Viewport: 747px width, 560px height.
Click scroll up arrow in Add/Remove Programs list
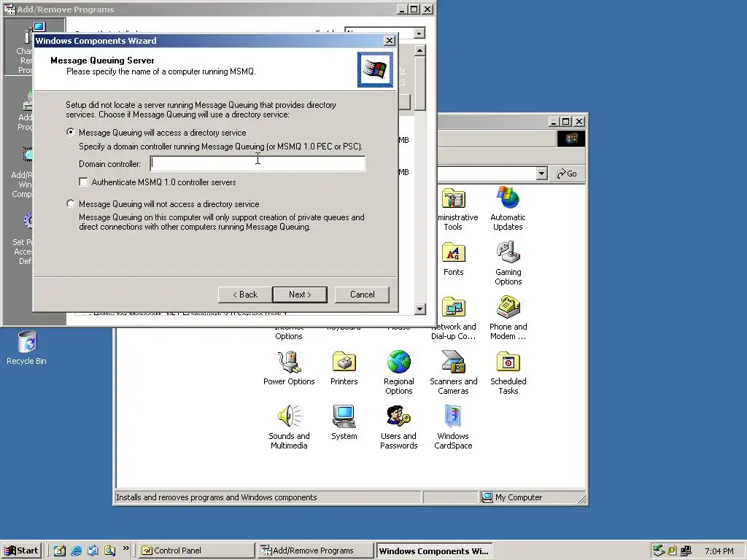pos(419,50)
